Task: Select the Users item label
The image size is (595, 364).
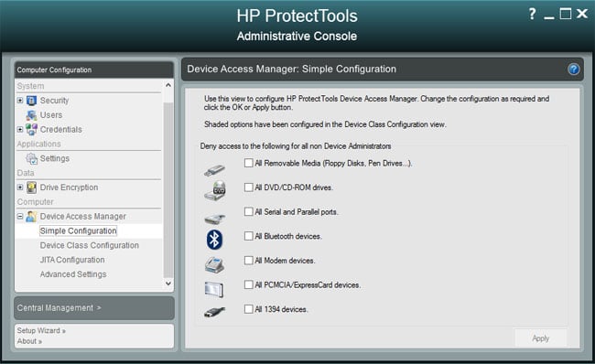Action: (51, 115)
